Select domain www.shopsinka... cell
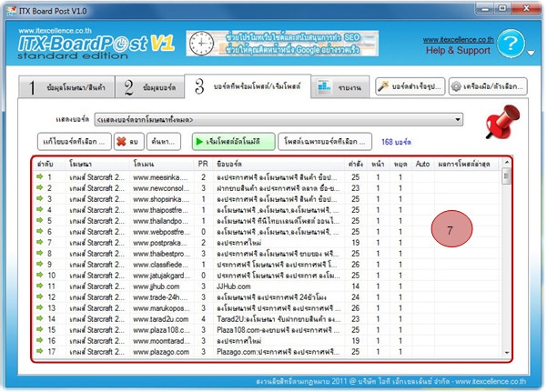 click(161, 199)
